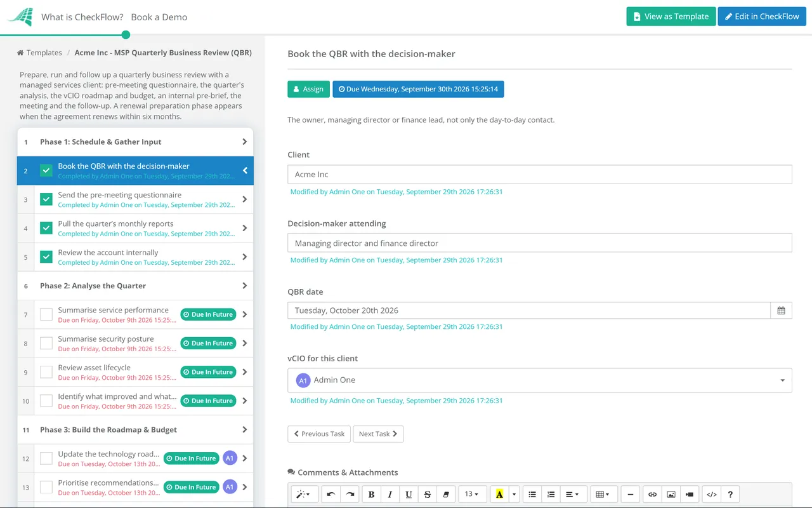This screenshot has height=508, width=812.
Task: Apply italic formatting in comment editor
Action: [x=390, y=494]
